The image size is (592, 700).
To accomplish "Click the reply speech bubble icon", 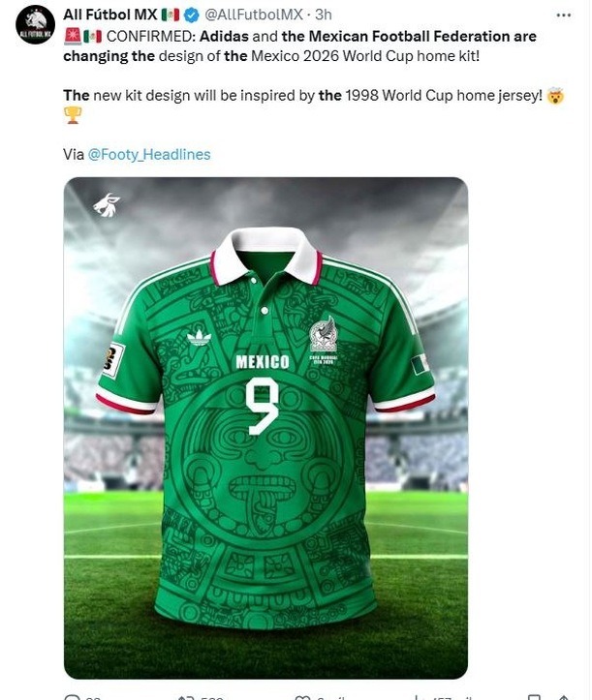I will click(72, 698).
